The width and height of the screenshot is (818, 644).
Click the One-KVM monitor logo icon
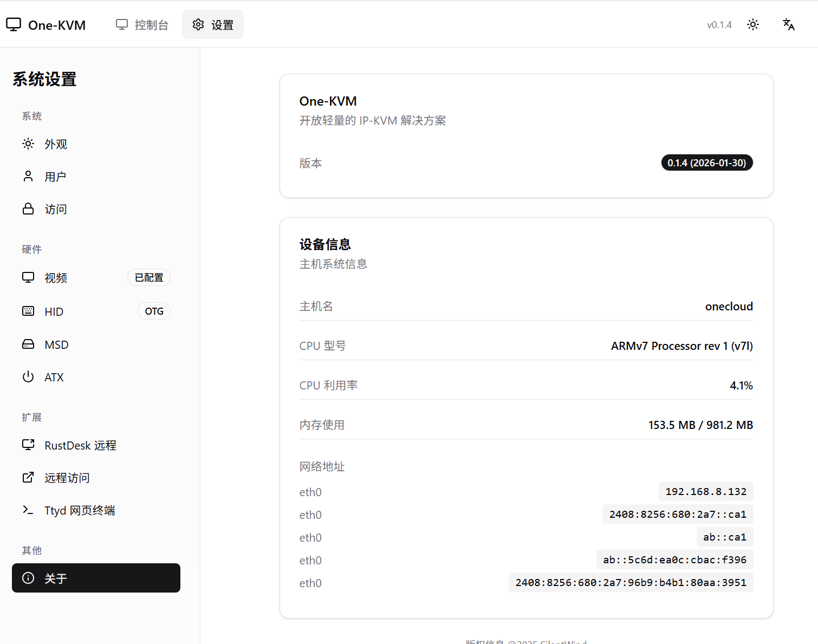(14, 25)
